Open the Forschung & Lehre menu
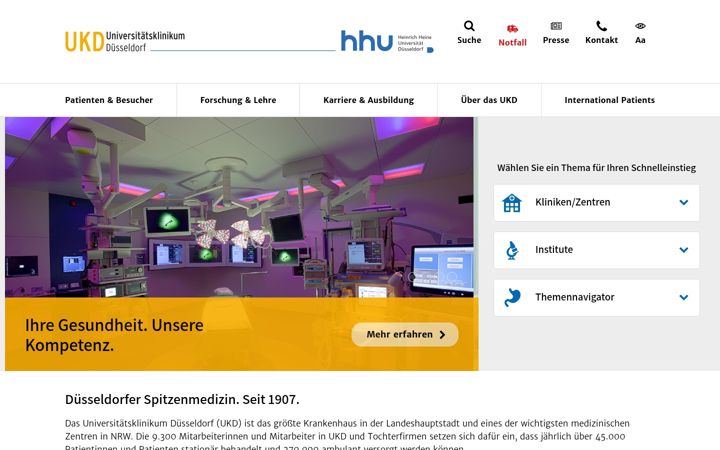 [238, 100]
